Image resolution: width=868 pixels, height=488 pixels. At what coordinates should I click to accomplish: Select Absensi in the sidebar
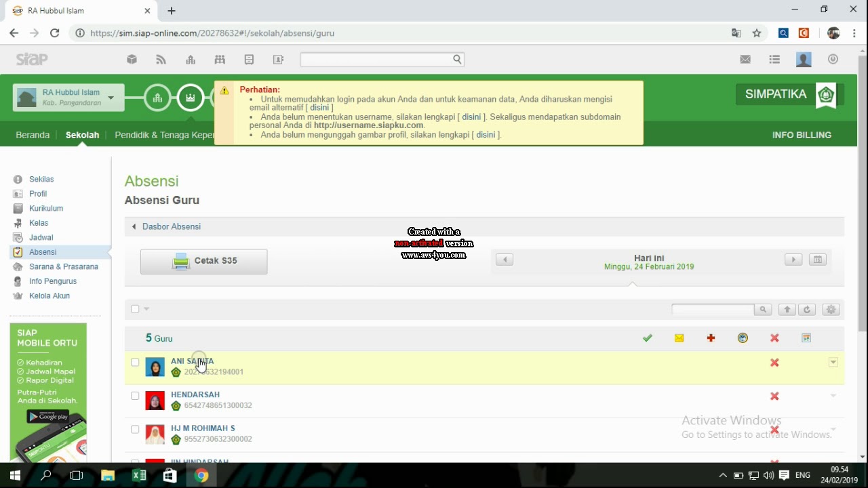(43, 252)
